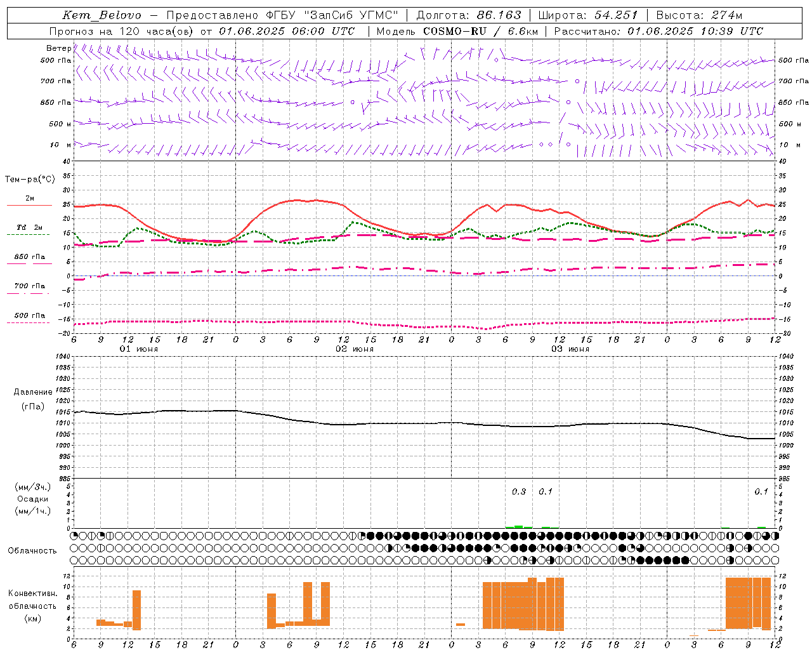Click the 03 июня date label
The height and width of the screenshot is (650, 812).
pos(570,349)
